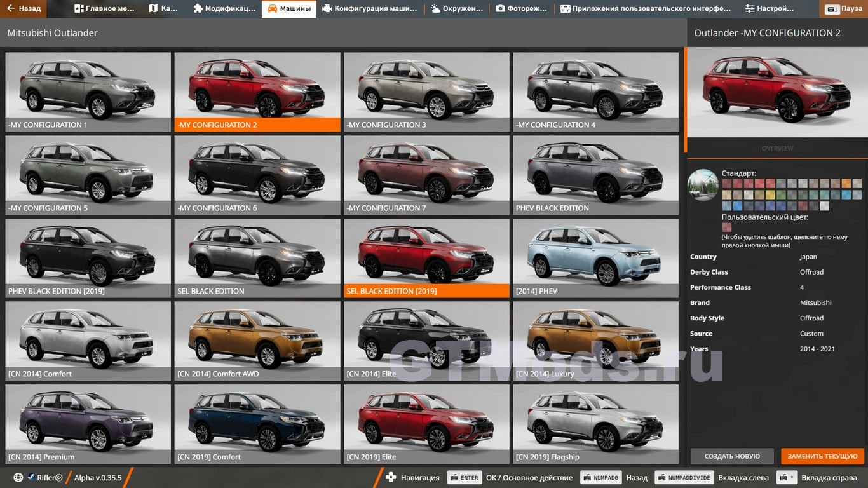Pick the [CN 2014] Elite car

pos(426,341)
